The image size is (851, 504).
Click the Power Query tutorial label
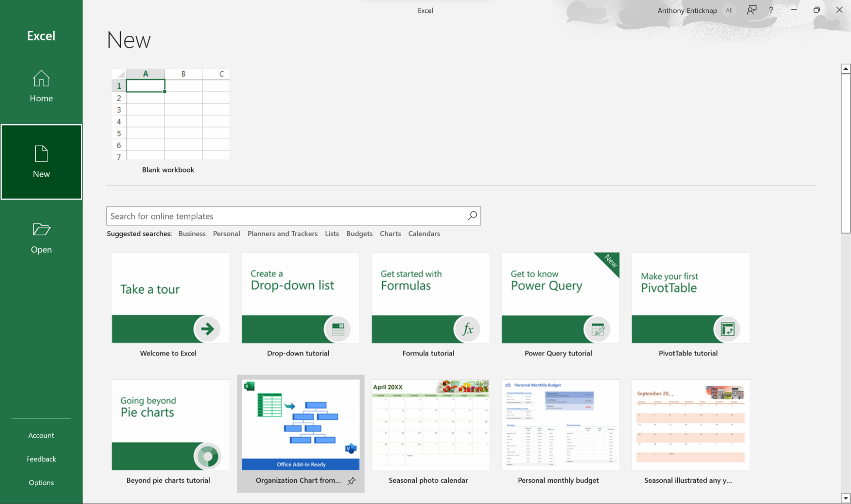click(558, 353)
